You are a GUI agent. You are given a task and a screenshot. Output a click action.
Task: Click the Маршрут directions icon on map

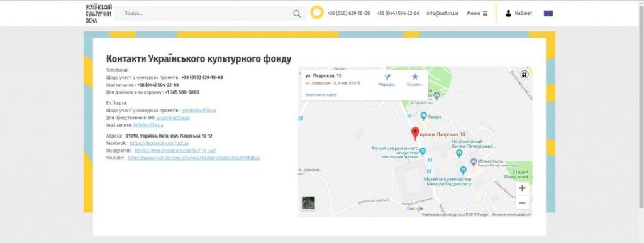pos(387,77)
